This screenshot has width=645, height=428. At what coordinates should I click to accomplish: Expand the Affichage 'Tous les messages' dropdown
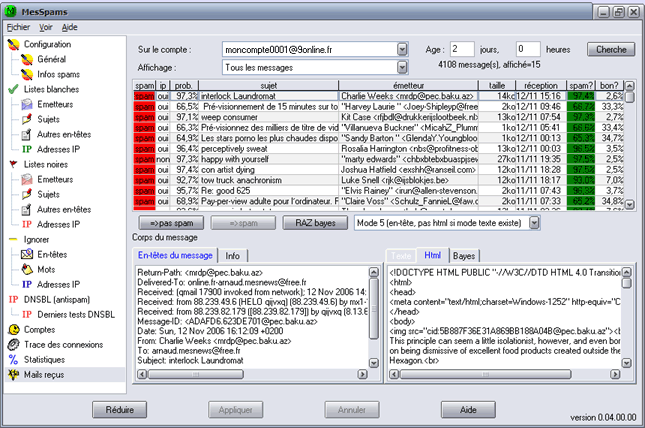[x=402, y=67]
